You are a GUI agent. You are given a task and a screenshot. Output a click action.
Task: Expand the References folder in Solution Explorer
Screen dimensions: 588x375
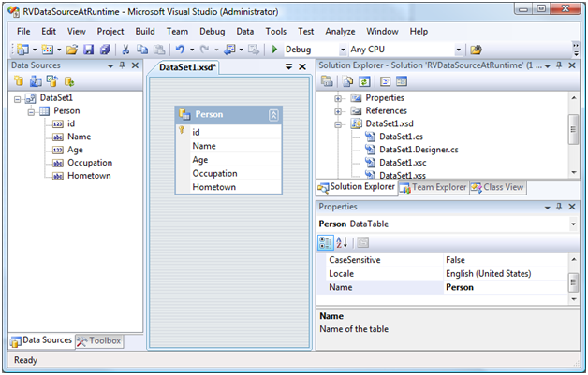tap(338, 111)
